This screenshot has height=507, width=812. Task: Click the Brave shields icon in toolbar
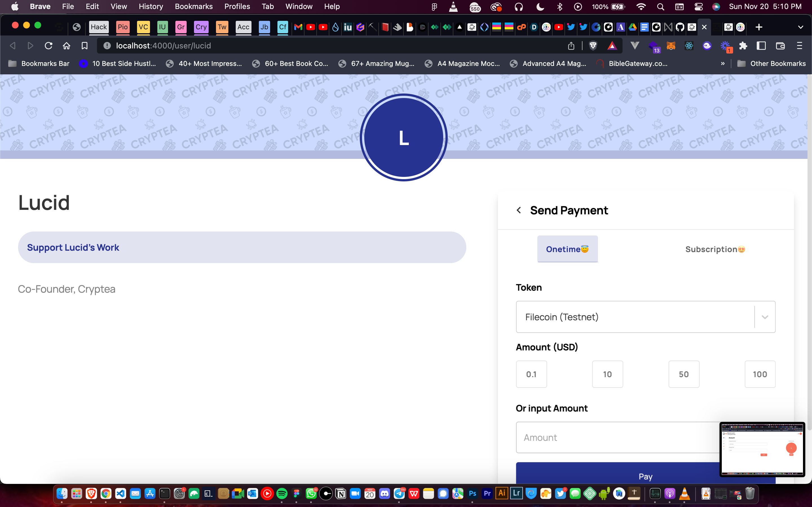592,46
